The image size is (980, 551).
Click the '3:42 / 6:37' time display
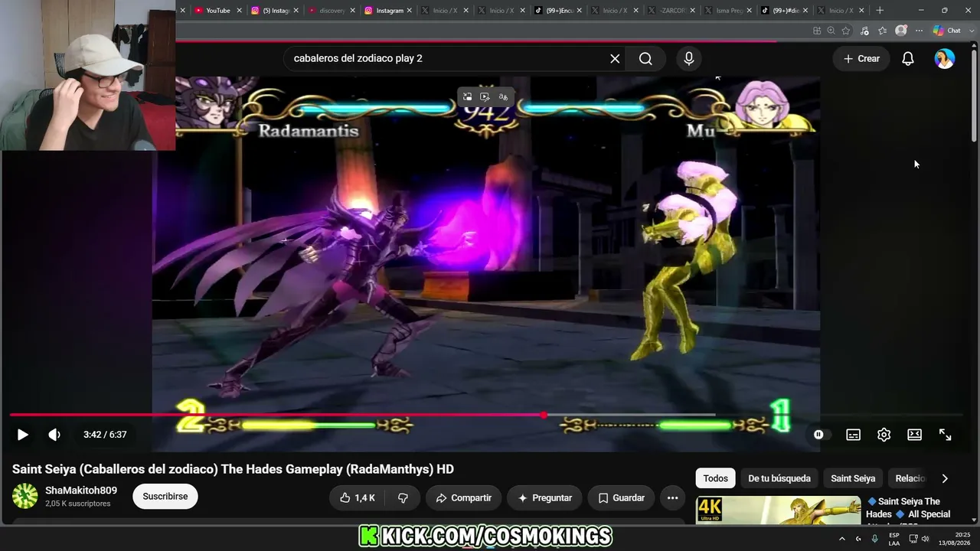(x=105, y=435)
